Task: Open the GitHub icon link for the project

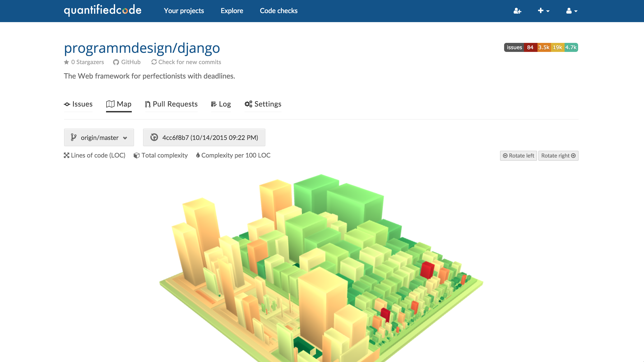Action: click(116, 62)
